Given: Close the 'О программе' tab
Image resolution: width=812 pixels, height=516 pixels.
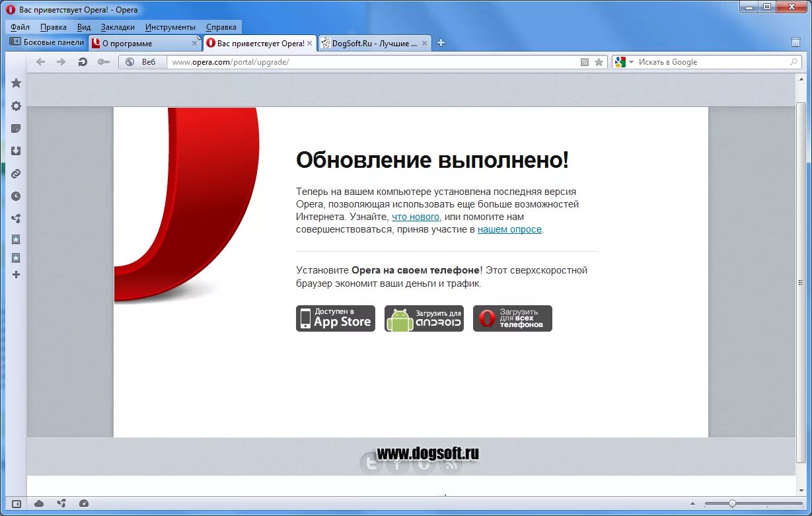Looking at the screenshot, I should 194,44.
